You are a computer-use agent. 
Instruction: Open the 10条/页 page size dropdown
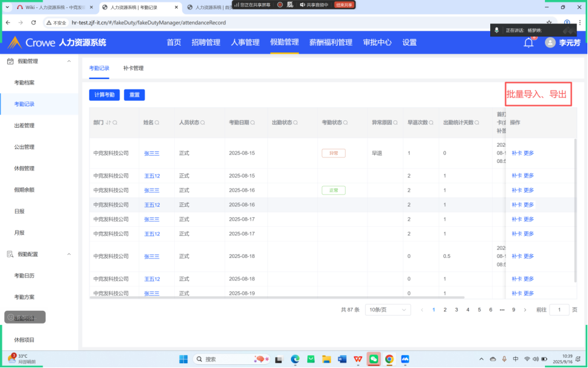388,310
